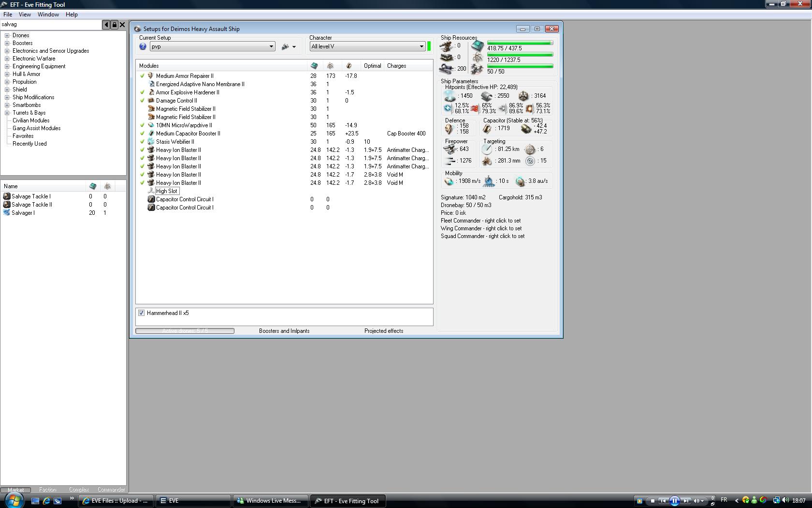The height and width of the screenshot is (508, 812).
Task: Click the powergrid column header icon in modules list
Action: [x=331, y=66]
